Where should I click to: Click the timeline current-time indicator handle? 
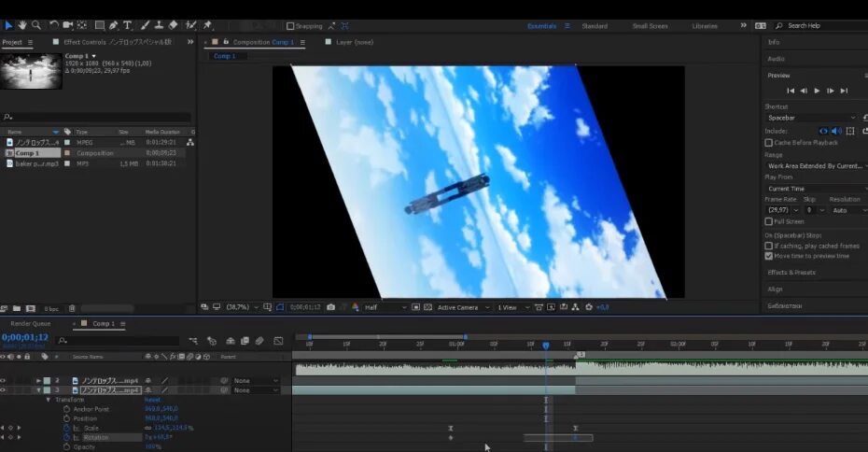pyautogui.click(x=546, y=346)
